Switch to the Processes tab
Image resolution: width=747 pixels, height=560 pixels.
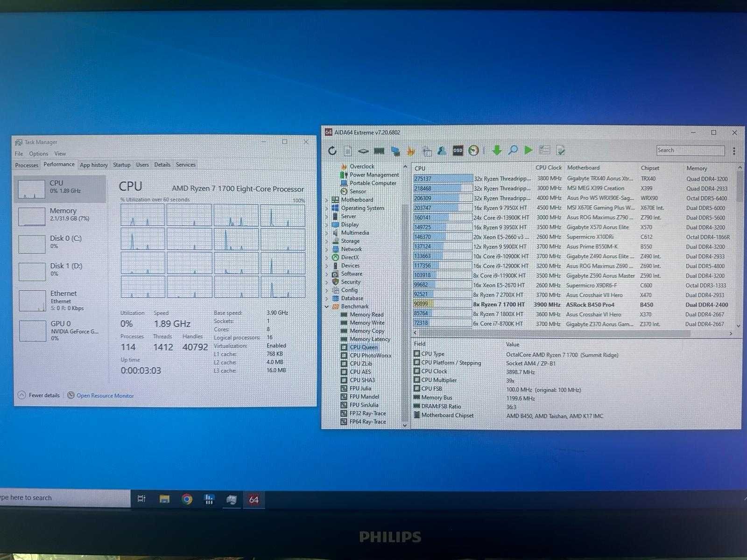(x=27, y=165)
